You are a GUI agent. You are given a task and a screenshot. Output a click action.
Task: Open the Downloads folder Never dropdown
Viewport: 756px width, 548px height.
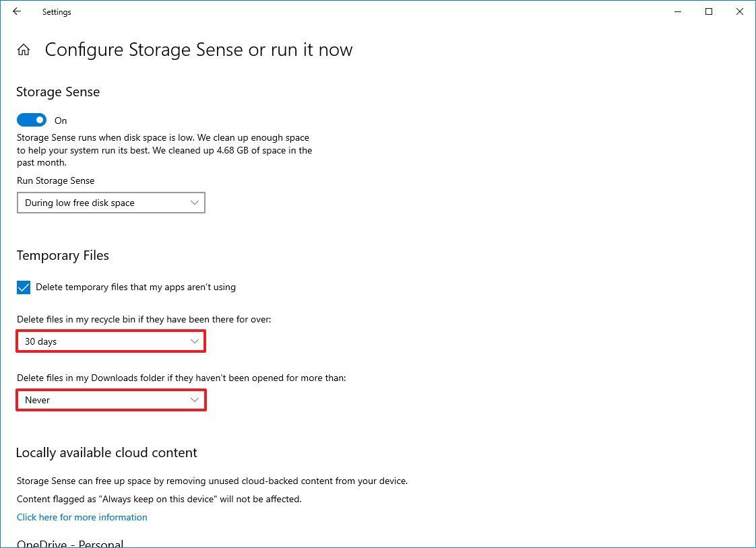[111, 400]
